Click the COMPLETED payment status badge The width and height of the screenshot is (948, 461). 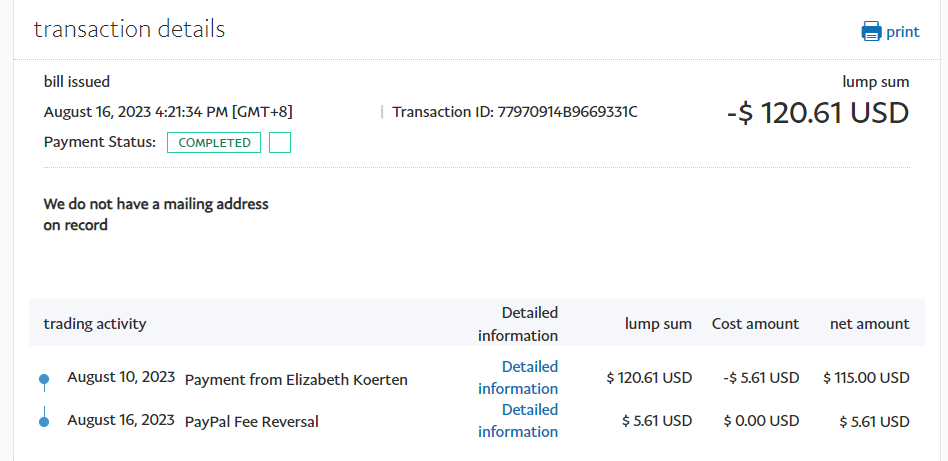[214, 143]
